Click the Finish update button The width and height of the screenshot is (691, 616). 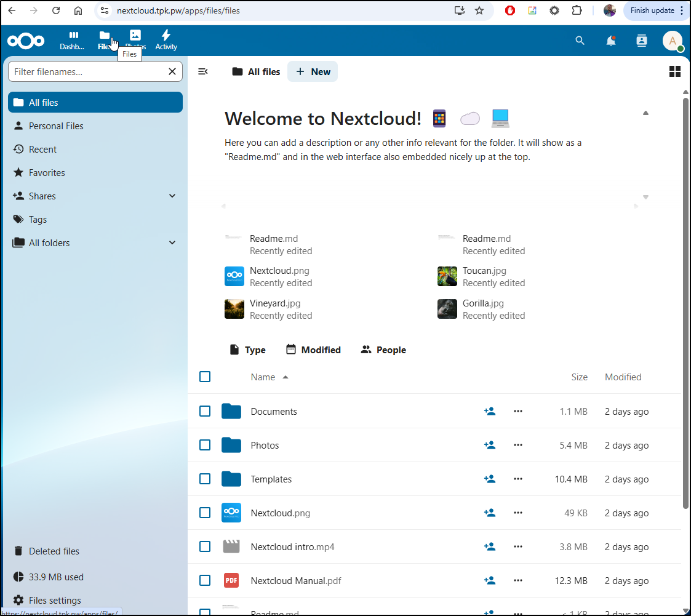tap(652, 10)
